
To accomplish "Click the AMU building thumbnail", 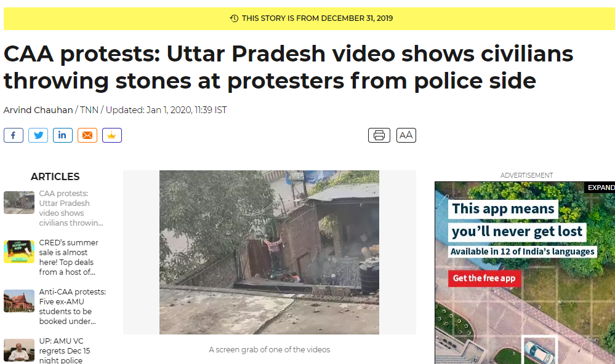I will (19, 301).
